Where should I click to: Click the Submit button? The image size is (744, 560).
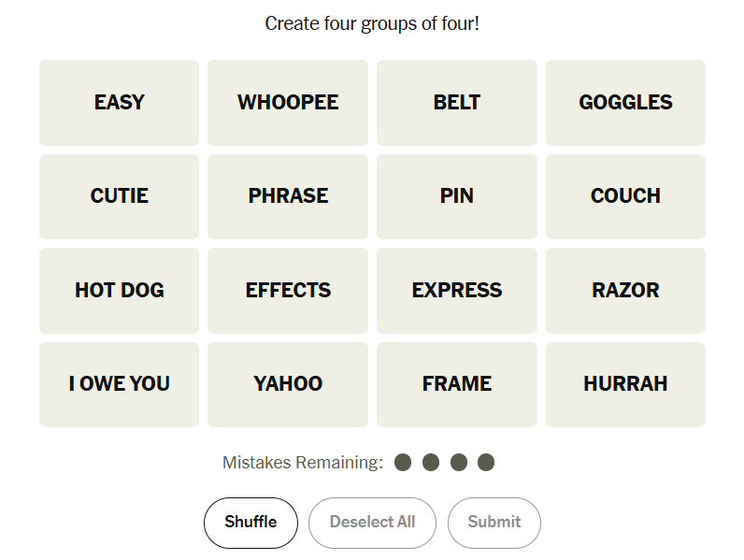(494, 523)
